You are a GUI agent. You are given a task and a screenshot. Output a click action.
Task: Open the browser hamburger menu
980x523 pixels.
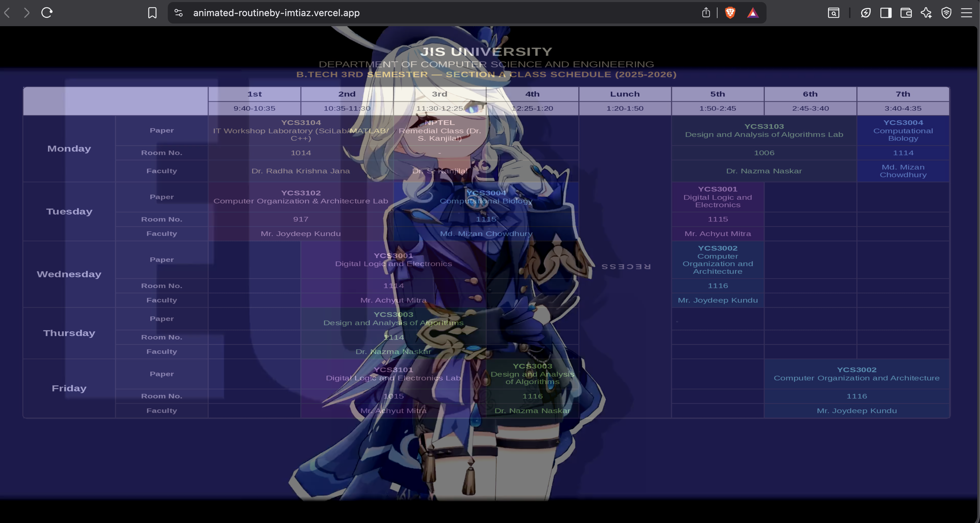tap(966, 12)
